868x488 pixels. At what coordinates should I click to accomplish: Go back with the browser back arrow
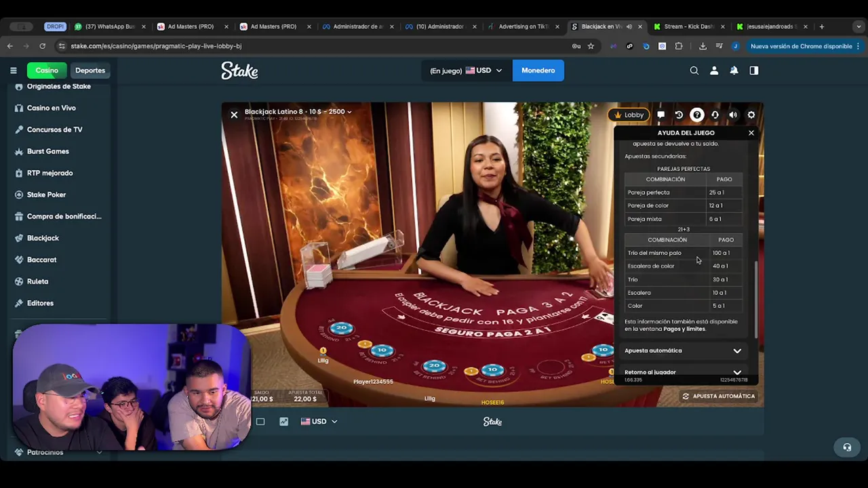click(x=9, y=46)
